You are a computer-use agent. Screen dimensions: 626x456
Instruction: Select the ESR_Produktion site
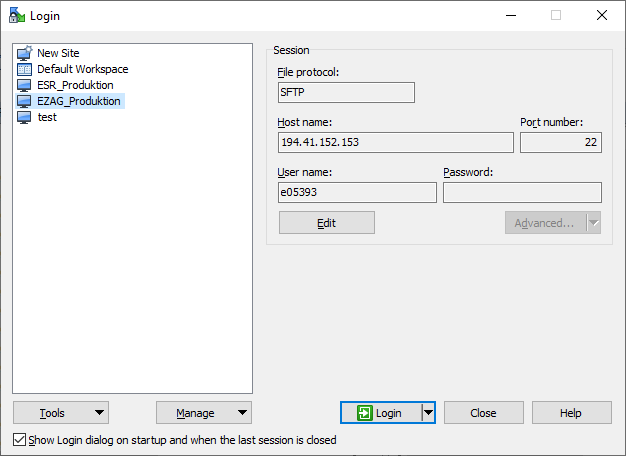(x=75, y=85)
